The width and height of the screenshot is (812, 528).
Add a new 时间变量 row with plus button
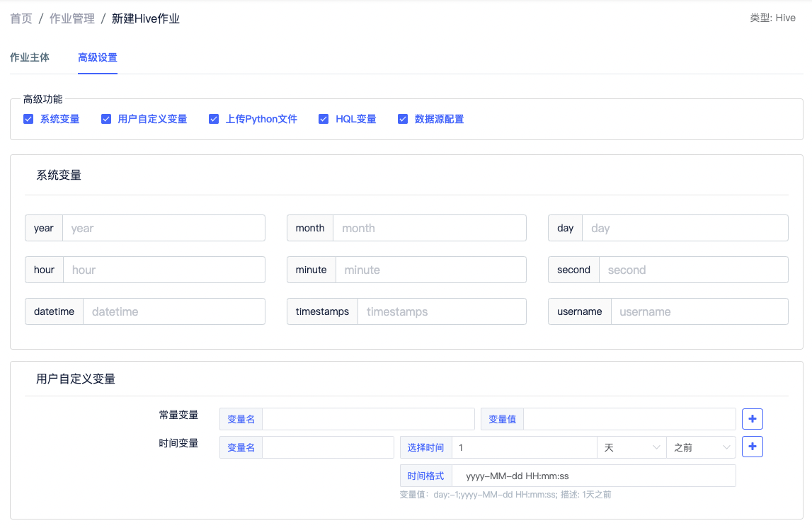coord(752,447)
